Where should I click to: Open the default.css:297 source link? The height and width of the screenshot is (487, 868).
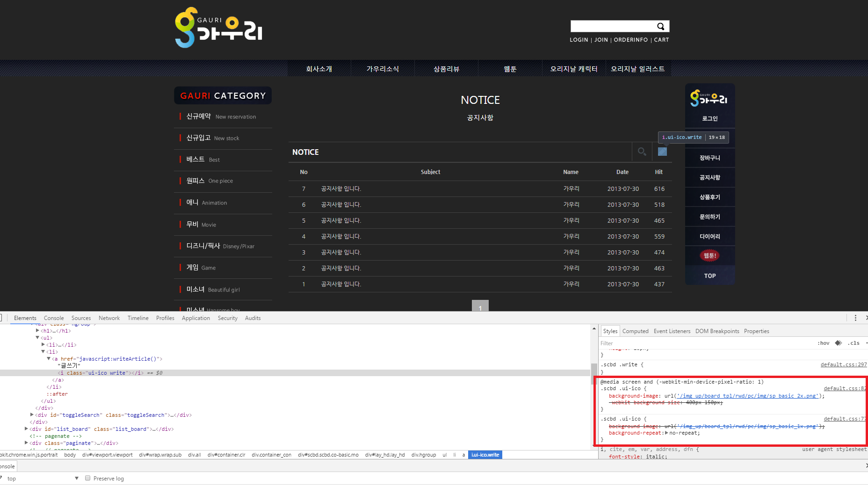click(x=844, y=364)
